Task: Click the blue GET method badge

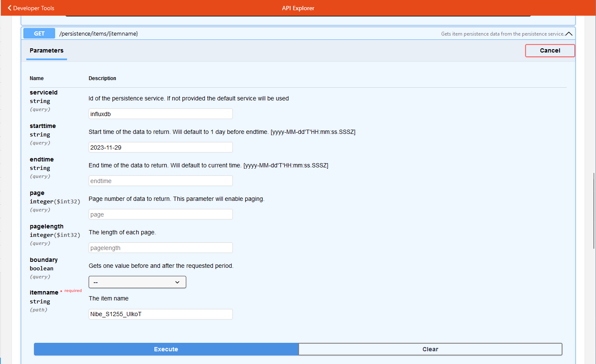Action: [39, 33]
